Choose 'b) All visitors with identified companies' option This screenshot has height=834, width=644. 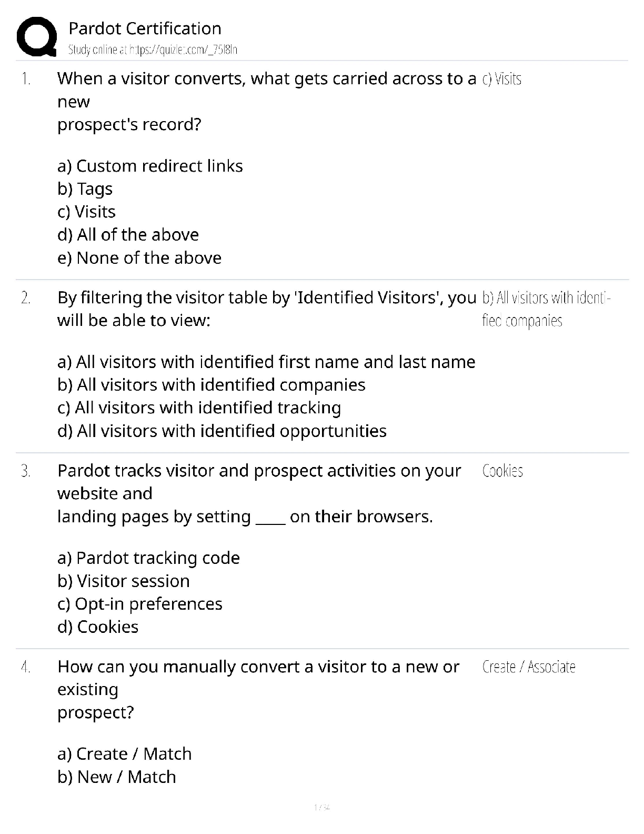[x=211, y=385]
